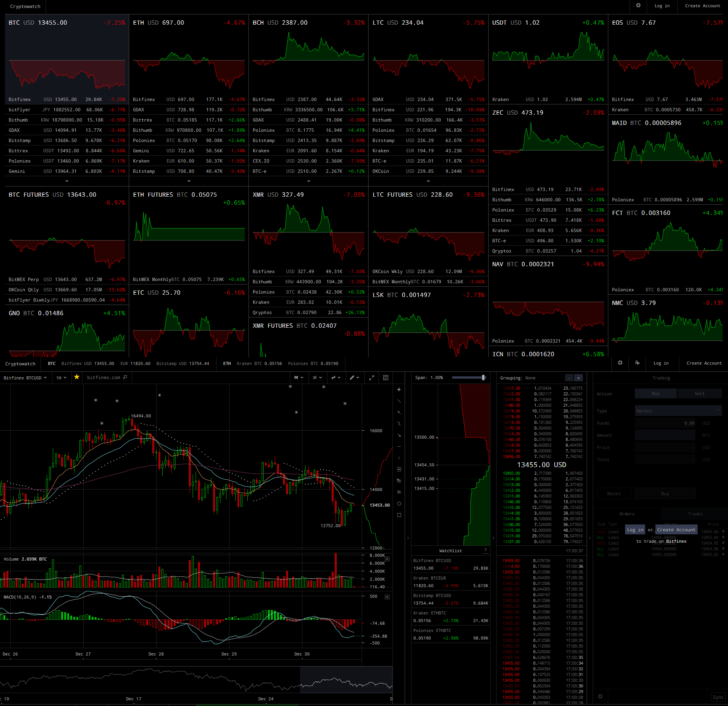Close the MACD indicator panel

(x=387, y=597)
